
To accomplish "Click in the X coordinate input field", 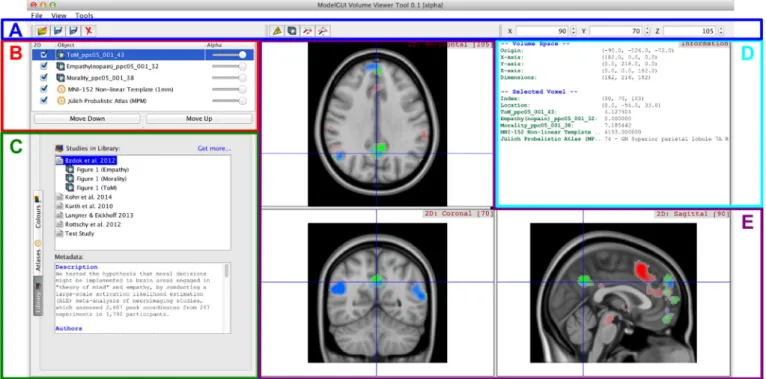I will (x=543, y=31).
